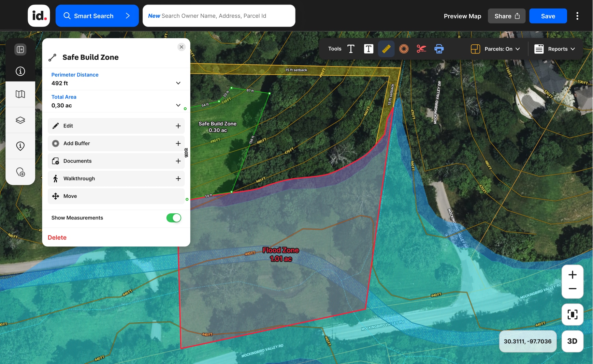This screenshot has height=364, width=593.
Task: Open the Layers panel in the left sidebar
Action: point(20,120)
